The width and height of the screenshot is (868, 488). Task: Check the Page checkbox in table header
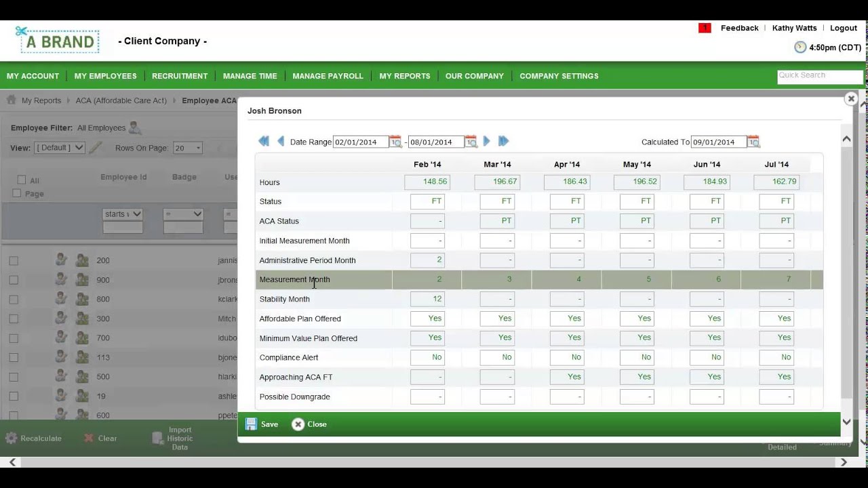click(x=17, y=193)
